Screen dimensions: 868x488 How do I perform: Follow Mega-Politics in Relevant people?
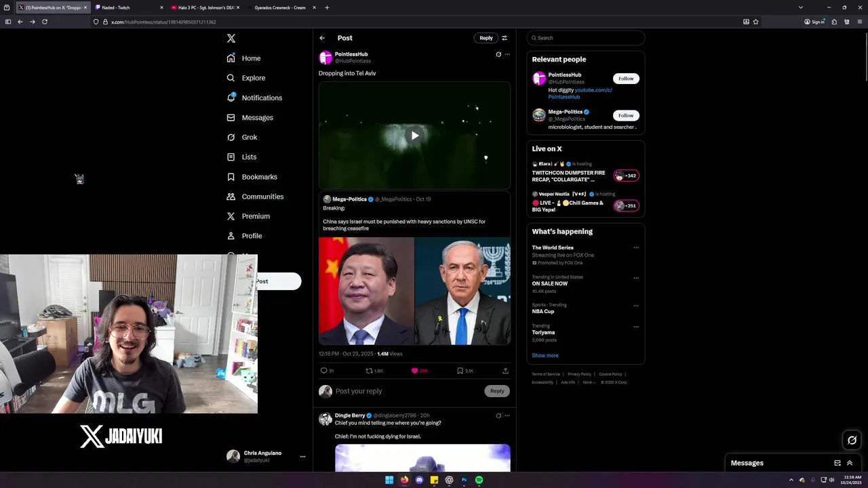tap(626, 115)
